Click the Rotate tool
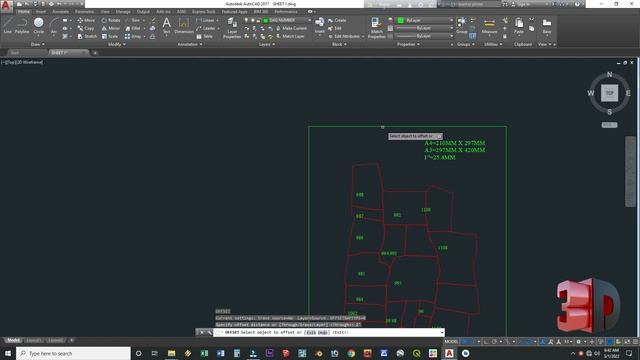Screen dimensions: 640x360 click(x=111, y=20)
